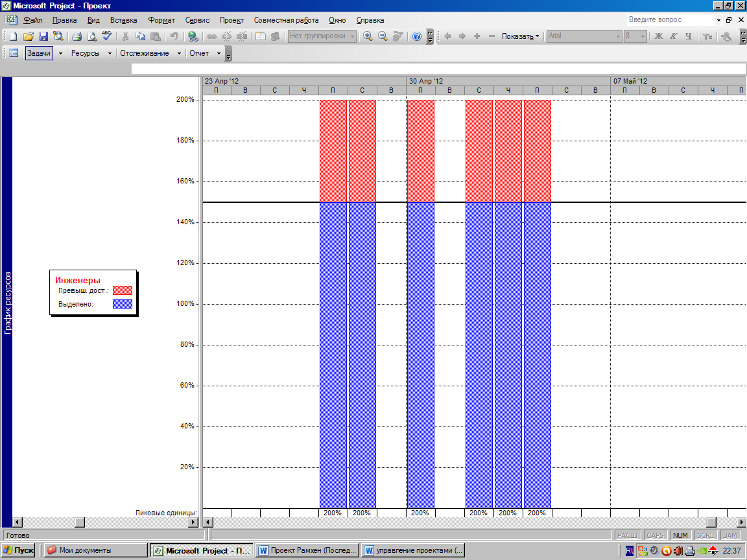
Task: Click the blue 'Выделено' legend swatch
Action: pos(123,304)
